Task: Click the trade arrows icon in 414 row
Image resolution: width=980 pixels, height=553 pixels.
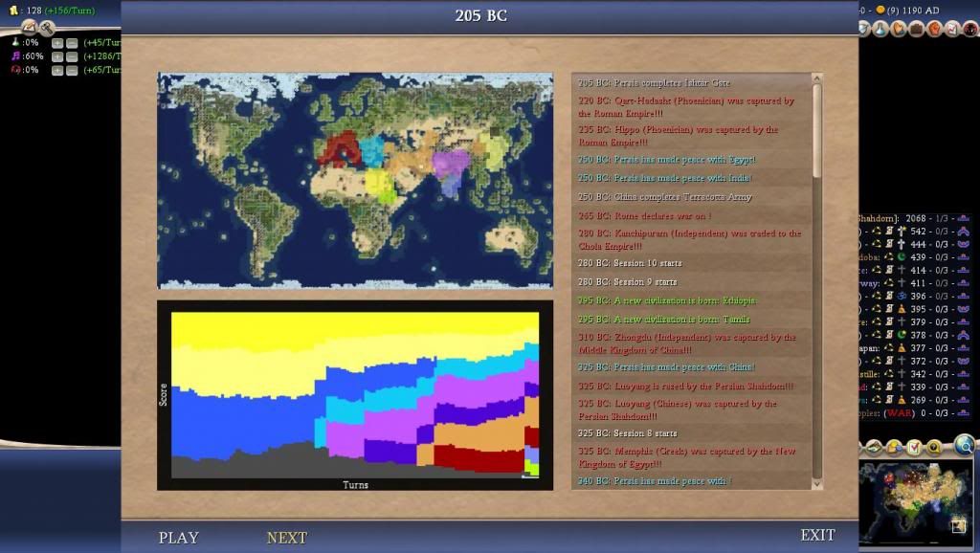Action: click(877, 270)
